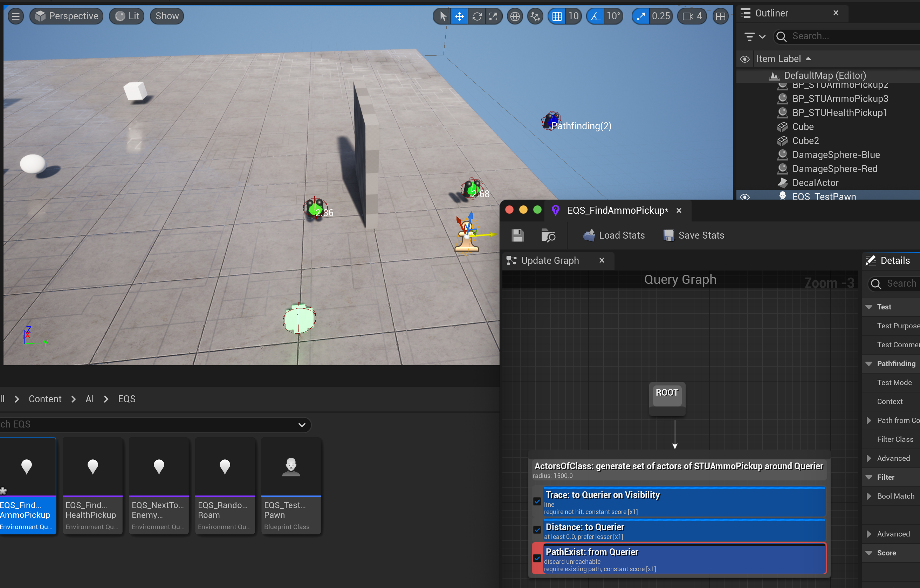The width and height of the screenshot is (920, 588).
Task: Open scale snap value 0.25
Action: [x=661, y=16]
